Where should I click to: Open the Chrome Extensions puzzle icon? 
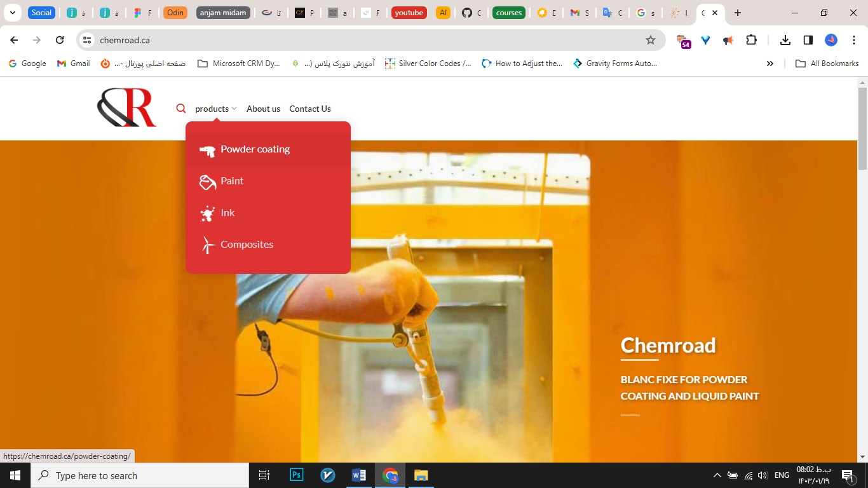(x=751, y=40)
